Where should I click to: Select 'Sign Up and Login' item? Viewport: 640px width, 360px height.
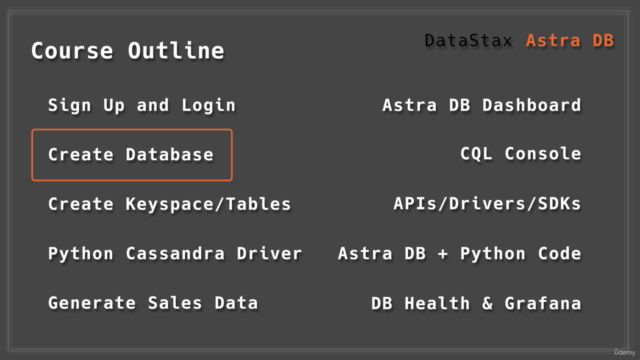click(x=142, y=105)
